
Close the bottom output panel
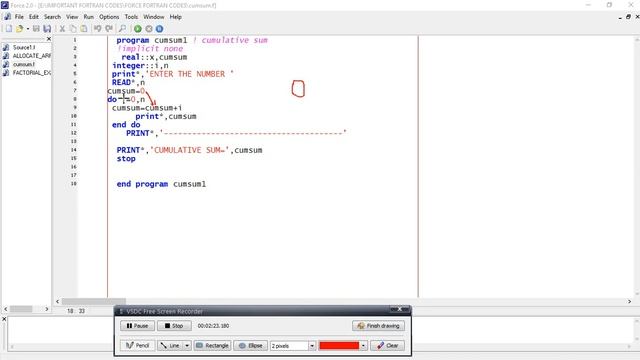[4, 319]
